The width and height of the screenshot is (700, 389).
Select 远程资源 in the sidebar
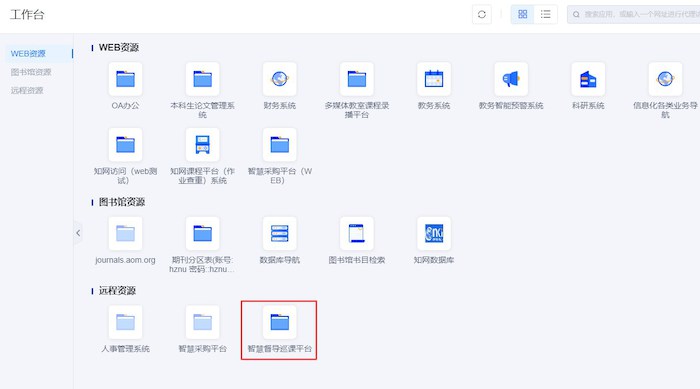click(x=27, y=90)
